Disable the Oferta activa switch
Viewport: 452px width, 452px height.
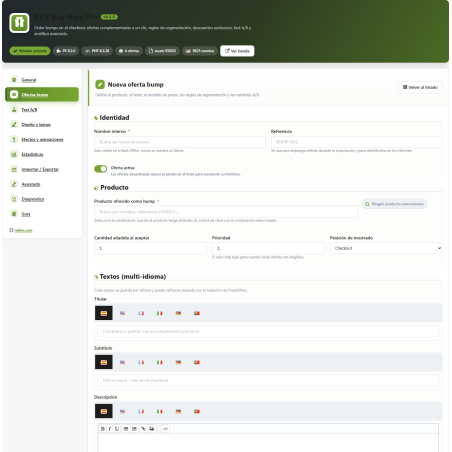point(100,169)
